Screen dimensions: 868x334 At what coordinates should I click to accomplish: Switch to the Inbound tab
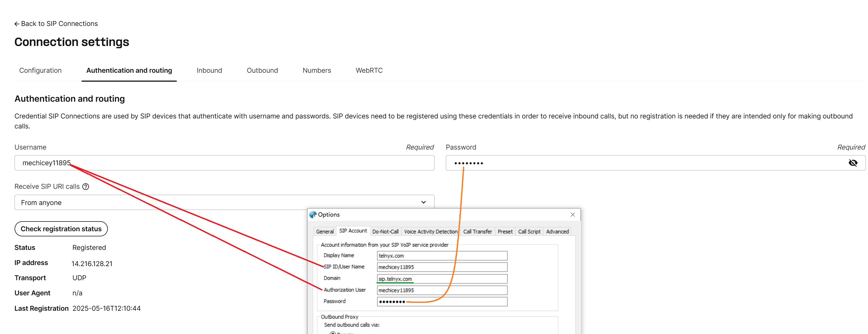click(209, 70)
